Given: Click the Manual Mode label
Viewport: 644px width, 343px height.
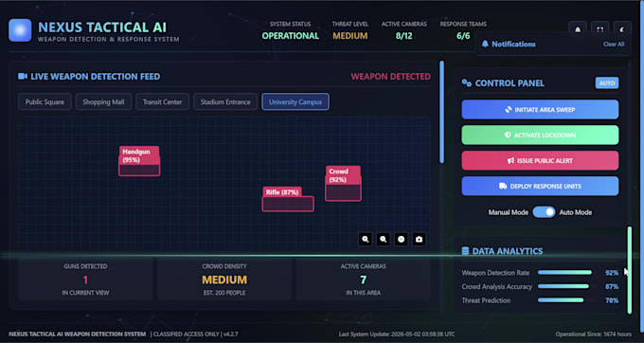Looking at the screenshot, I should click(x=508, y=212).
